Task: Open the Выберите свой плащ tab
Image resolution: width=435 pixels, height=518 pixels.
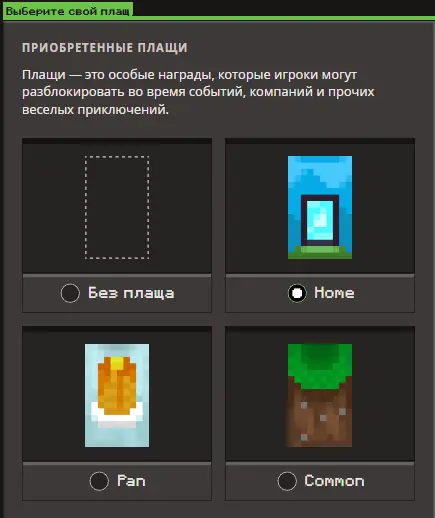Action: click(x=68, y=11)
